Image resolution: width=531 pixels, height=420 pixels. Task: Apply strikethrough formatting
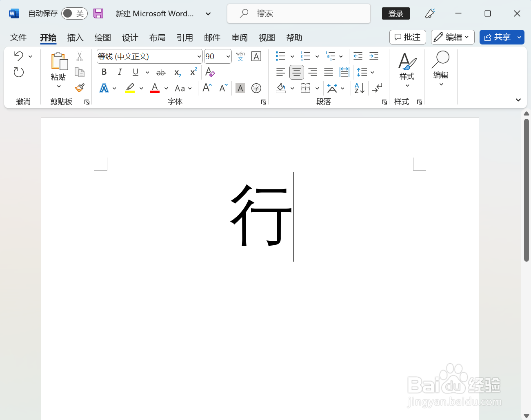pos(160,72)
